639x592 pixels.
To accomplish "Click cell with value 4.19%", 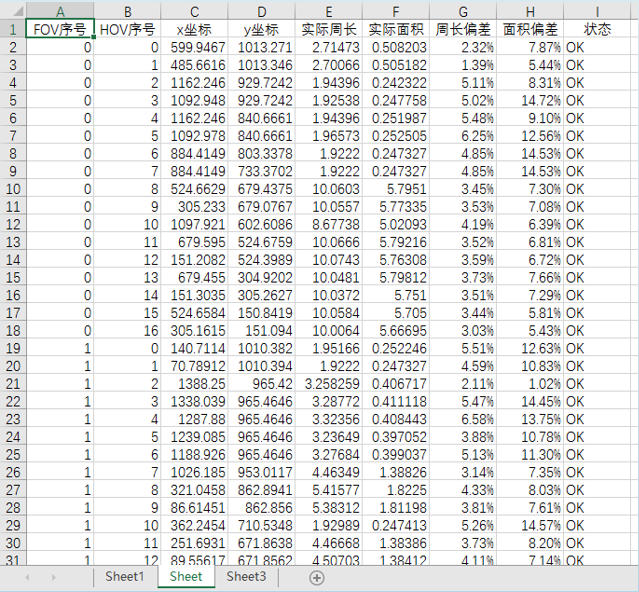I will [x=463, y=224].
